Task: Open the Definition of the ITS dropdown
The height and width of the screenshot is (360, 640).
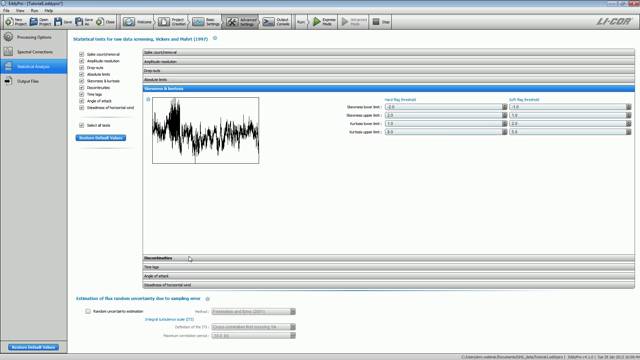Action: 253,327
